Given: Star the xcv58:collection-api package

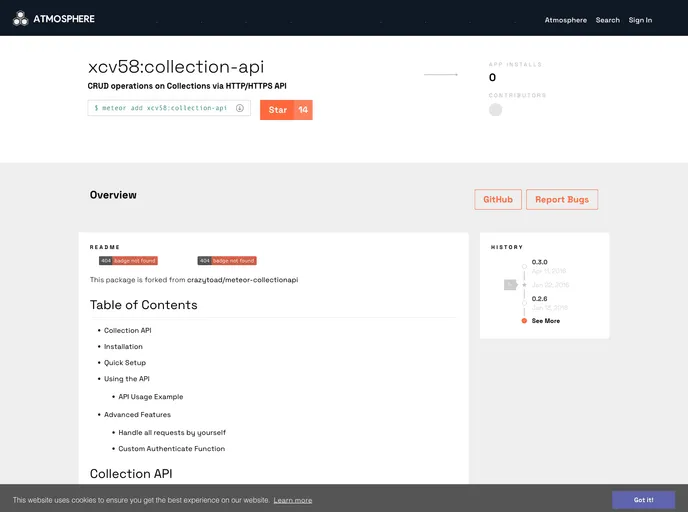Looking at the screenshot, I should point(277,110).
